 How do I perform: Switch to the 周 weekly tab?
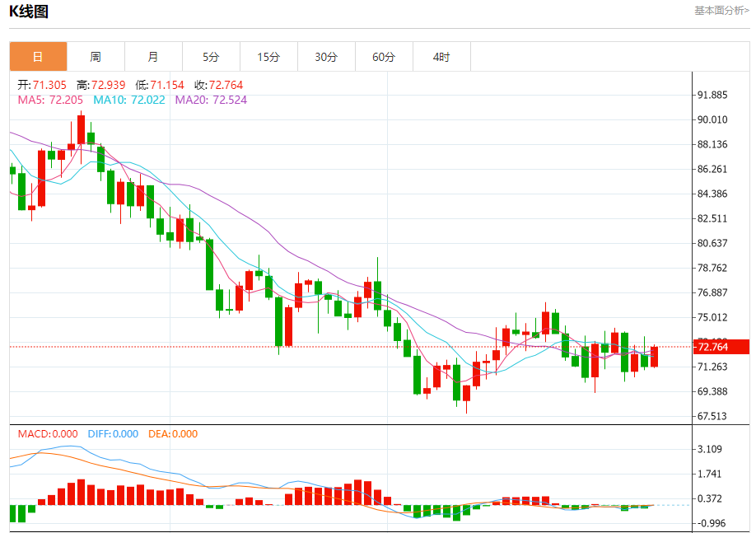click(96, 57)
